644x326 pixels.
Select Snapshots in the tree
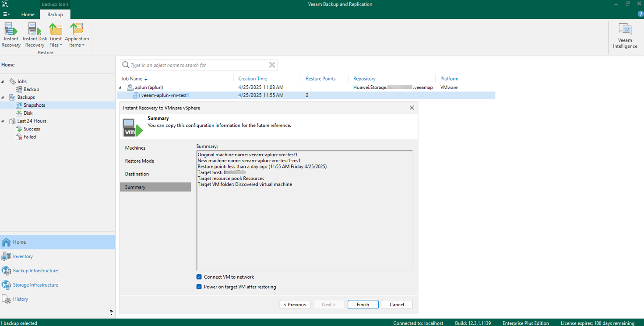[34, 105]
